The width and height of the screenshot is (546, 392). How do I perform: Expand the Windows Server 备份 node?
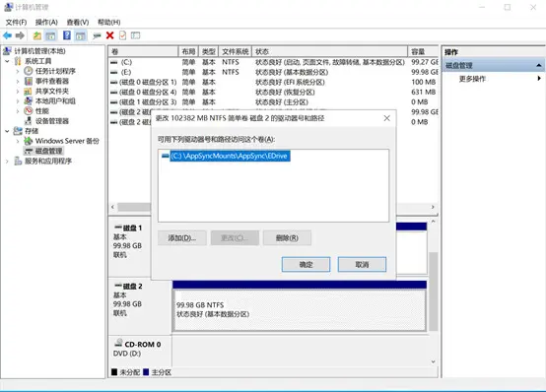click(x=18, y=142)
